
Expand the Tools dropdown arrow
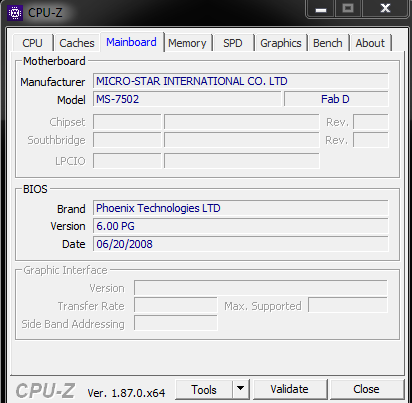tap(241, 389)
